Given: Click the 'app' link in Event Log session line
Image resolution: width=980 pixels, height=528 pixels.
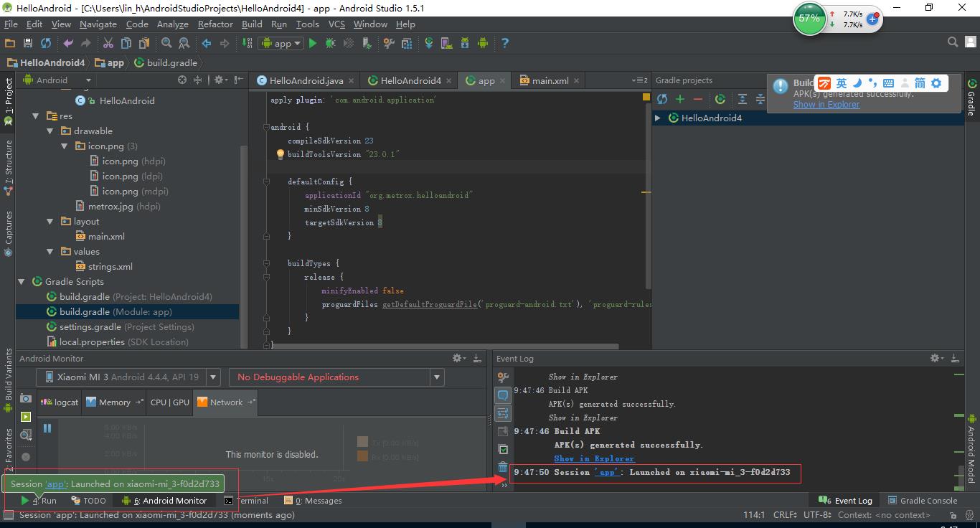Looking at the screenshot, I should click(x=606, y=472).
